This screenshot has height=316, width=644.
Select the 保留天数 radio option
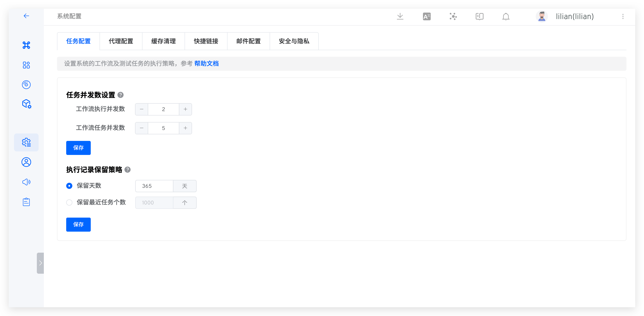(x=69, y=186)
